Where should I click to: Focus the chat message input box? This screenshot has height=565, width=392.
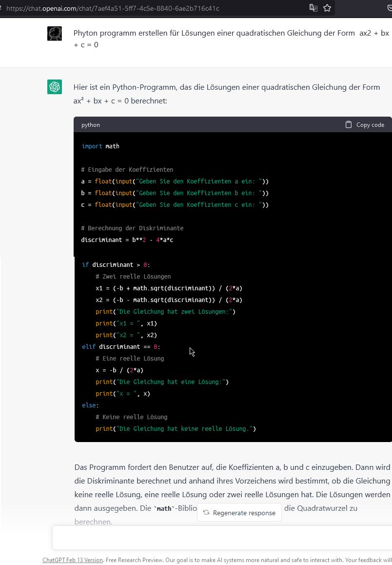click(222, 538)
